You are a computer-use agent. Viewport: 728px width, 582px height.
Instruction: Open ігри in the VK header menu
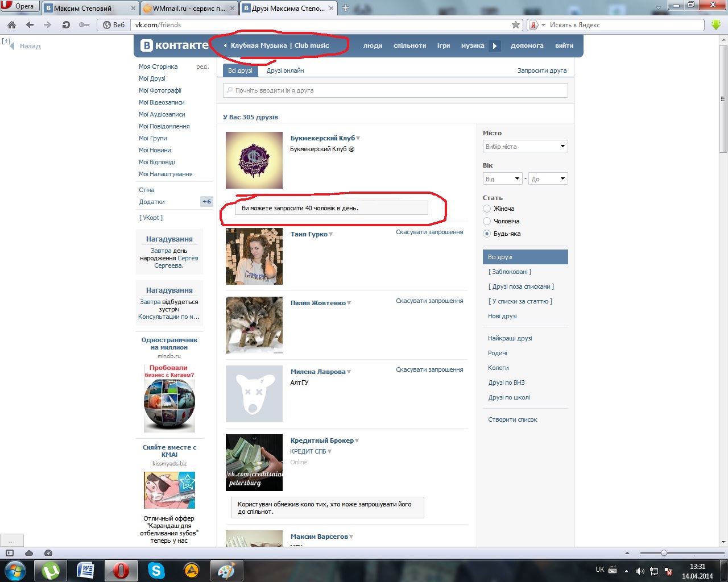444,45
